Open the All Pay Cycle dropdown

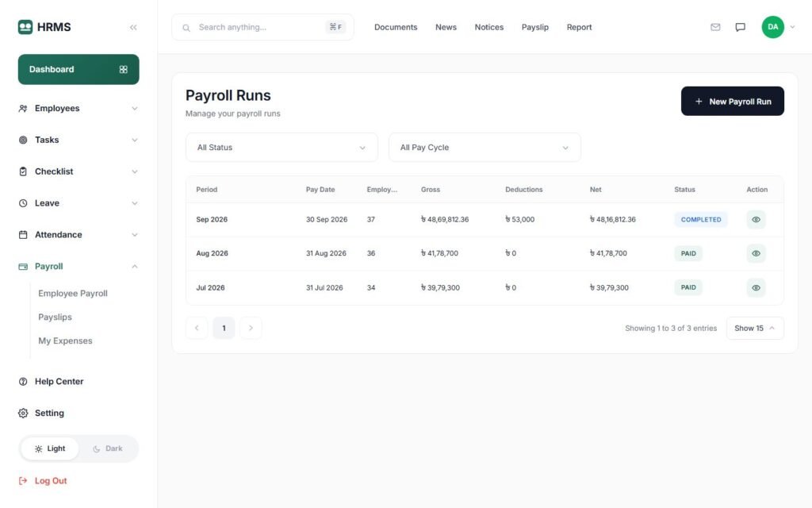(x=485, y=148)
